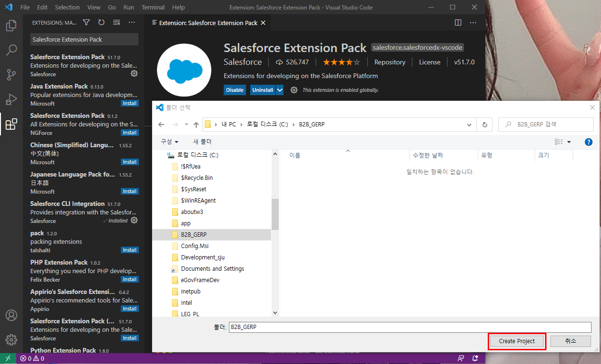Click the B2B_GERP 검색 search box
This screenshot has height=364, width=601.
click(546, 124)
